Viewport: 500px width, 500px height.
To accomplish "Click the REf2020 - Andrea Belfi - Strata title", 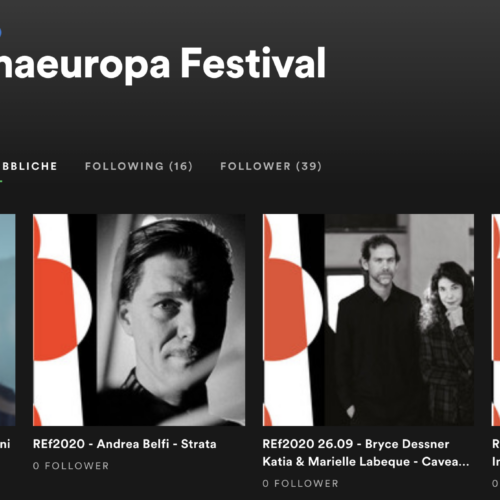I will 125,444.
